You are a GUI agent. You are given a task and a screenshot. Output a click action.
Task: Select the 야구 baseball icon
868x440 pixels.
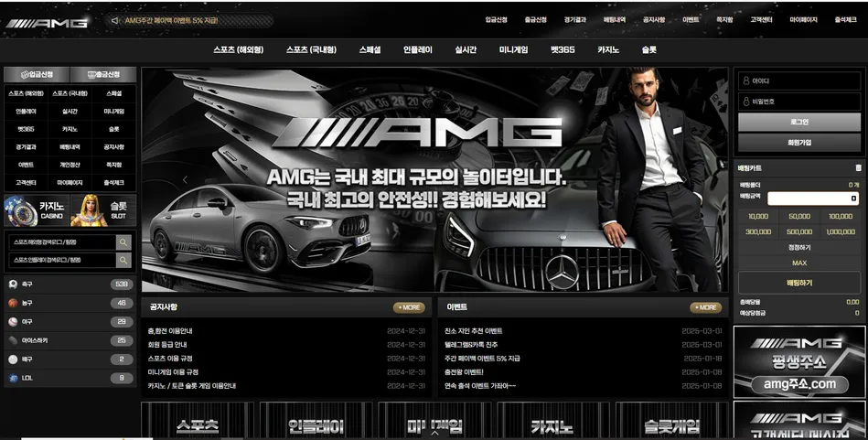[x=14, y=322]
